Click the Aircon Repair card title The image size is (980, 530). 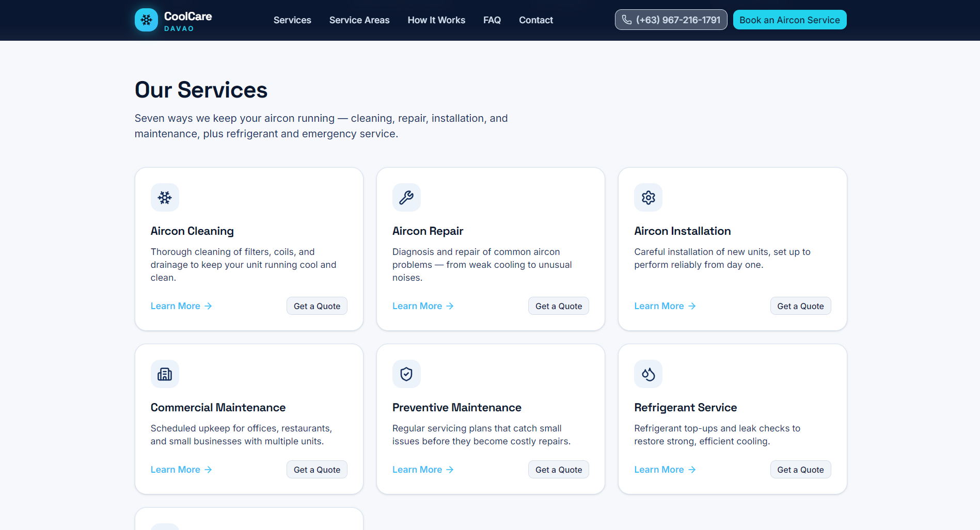(x=428, y=231)
